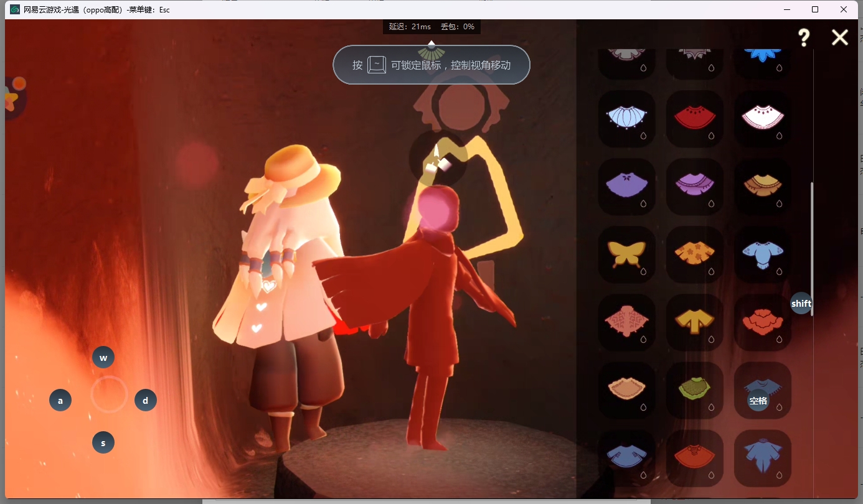Select the light blue bird-shaped cape
The image size is (863, 504).
(x=763, y=254)
